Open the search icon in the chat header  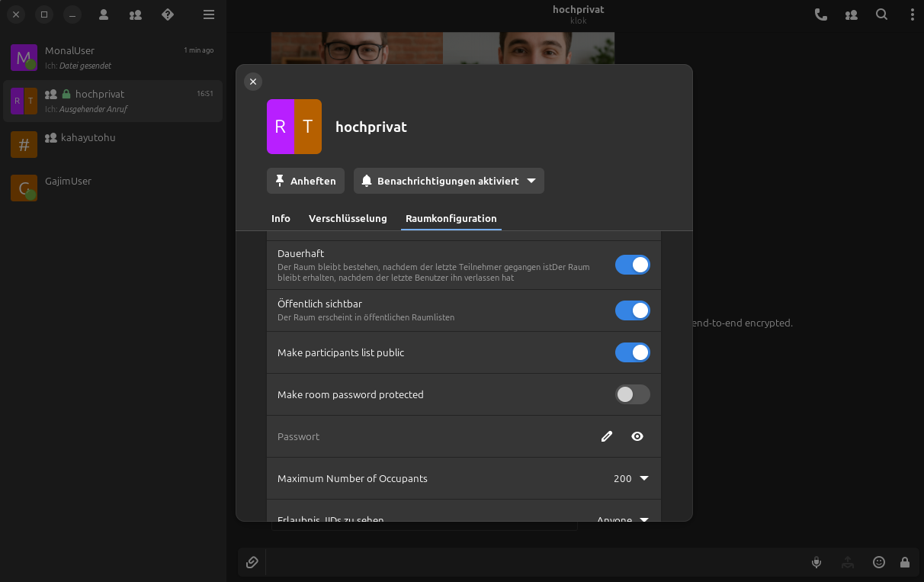881,14
